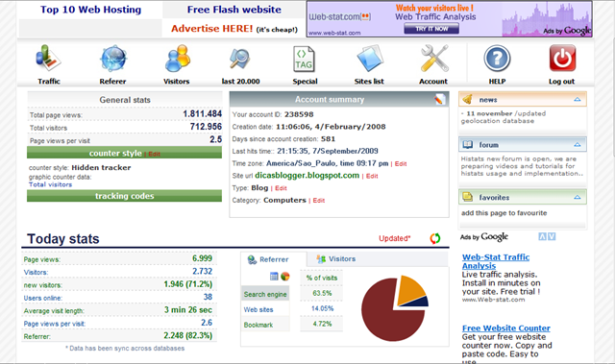Click the news horn icon
The height and width of the screenshot is (364, 615).
coord(467,100)
